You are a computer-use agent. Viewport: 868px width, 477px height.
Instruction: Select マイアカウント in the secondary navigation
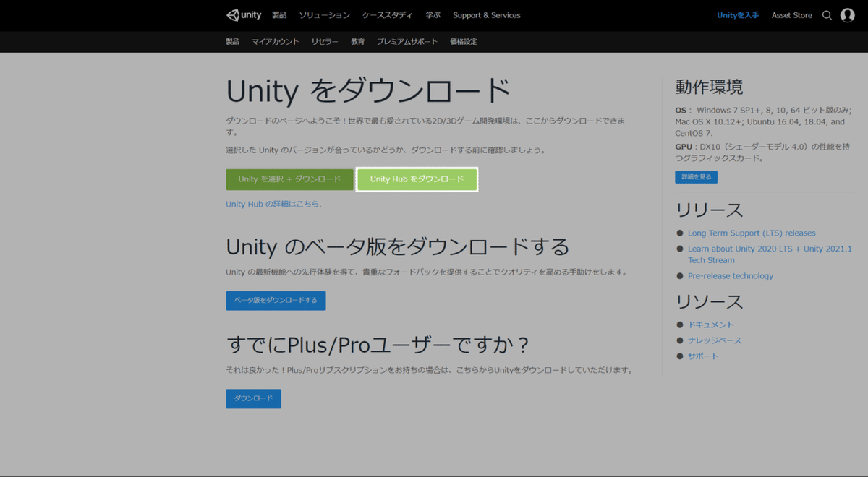275,41
